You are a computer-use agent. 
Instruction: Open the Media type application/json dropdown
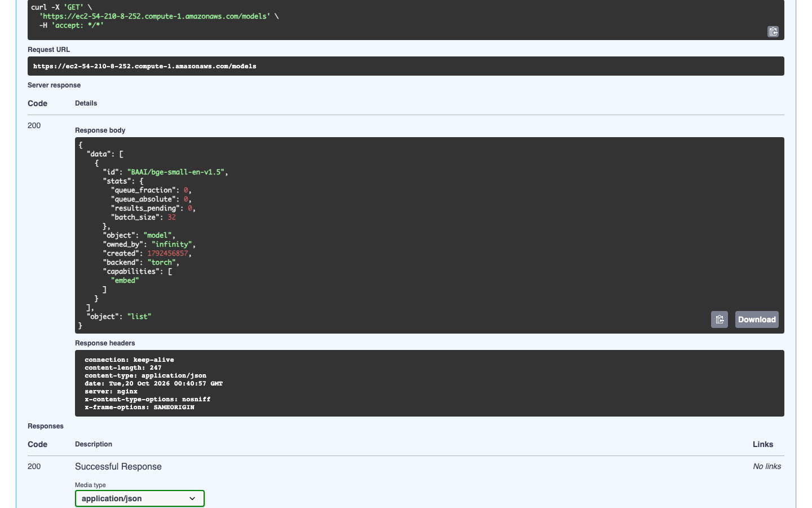coord(140,498)
